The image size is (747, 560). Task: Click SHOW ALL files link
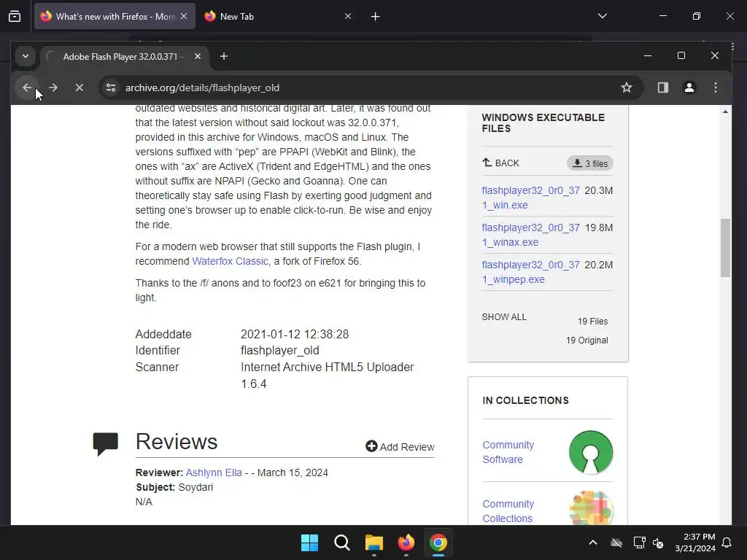[x=504, y=317]
